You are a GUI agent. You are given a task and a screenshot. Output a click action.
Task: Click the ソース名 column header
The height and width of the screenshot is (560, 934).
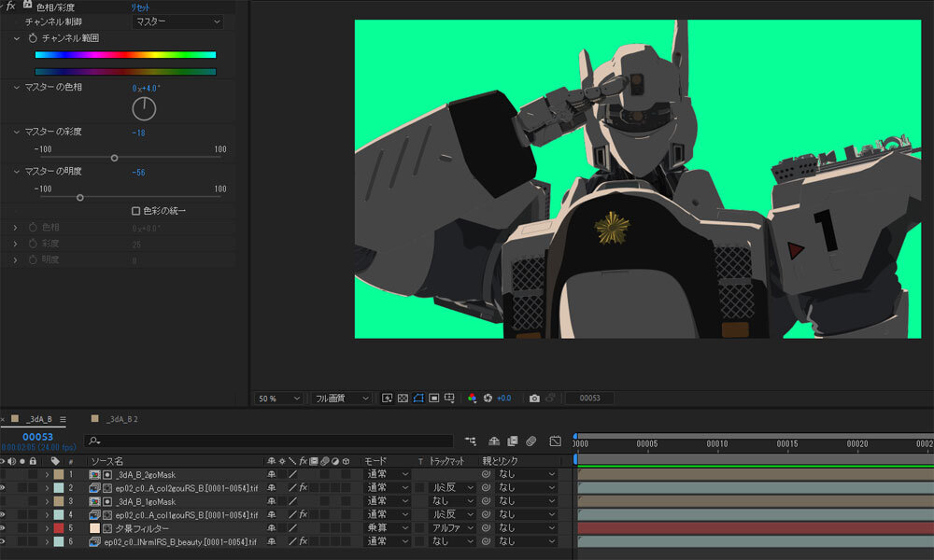[106, 461]
